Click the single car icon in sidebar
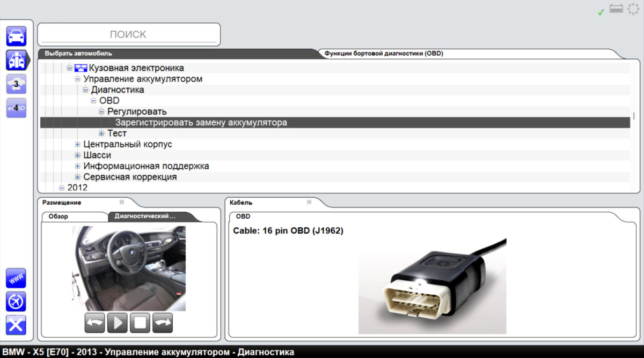Image resolution: width=644 pixels, height=358 pixels. (16, 36)
